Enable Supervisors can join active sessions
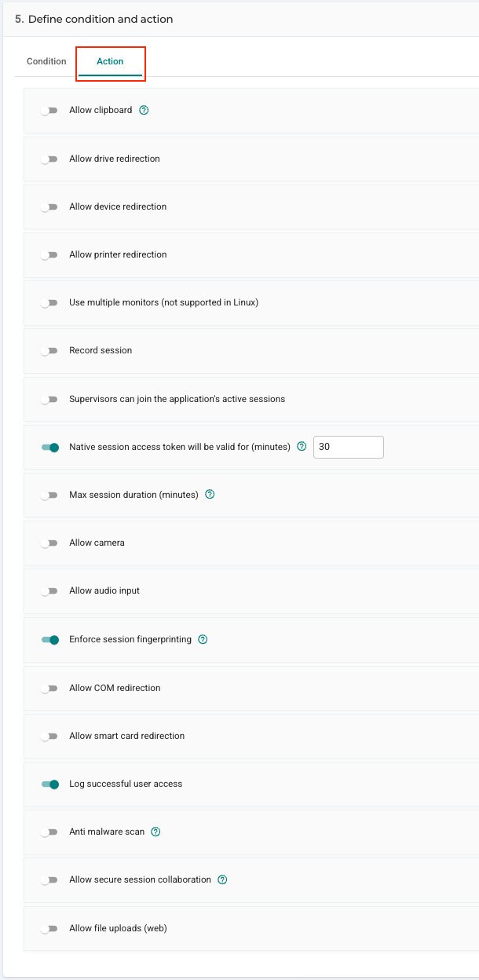The height and width of the screenshot is (980, 479). pos(50,399)
